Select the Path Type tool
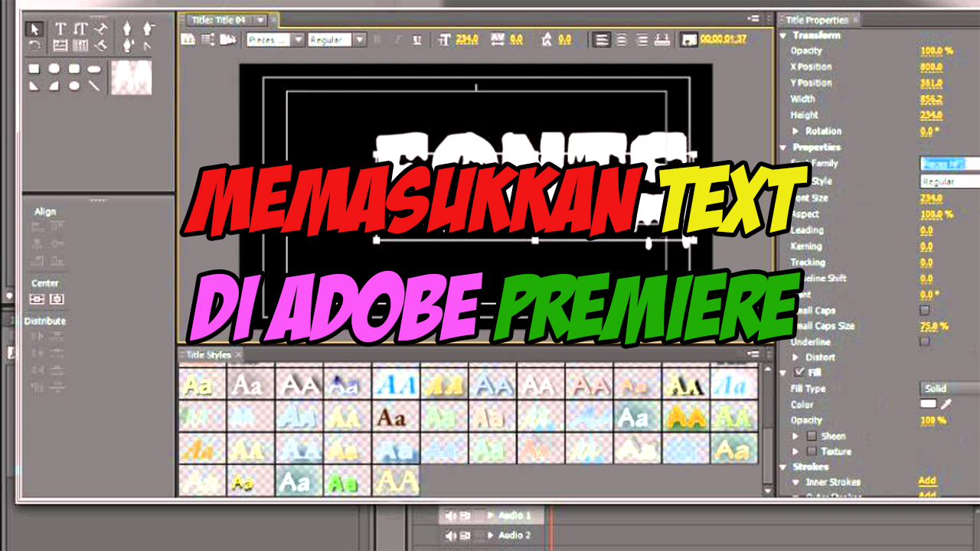This screenshot has height=551, width=980. coord(101,29)
